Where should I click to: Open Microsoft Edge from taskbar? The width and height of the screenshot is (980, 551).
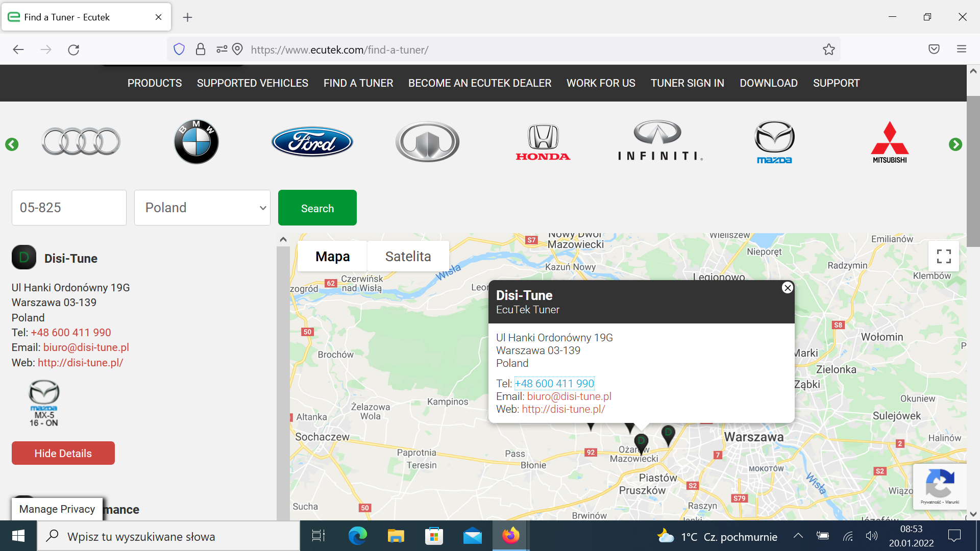point(358,536)
